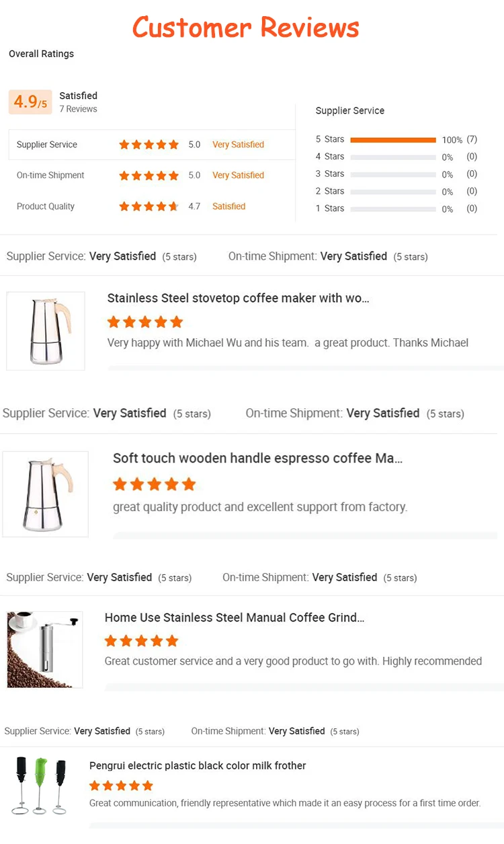Viewport: 504px width, 844px height.
Task: Open 'Home Use Stainless Steel Manual Coffee Grinder' title
Action: click(x=235, y=617)
